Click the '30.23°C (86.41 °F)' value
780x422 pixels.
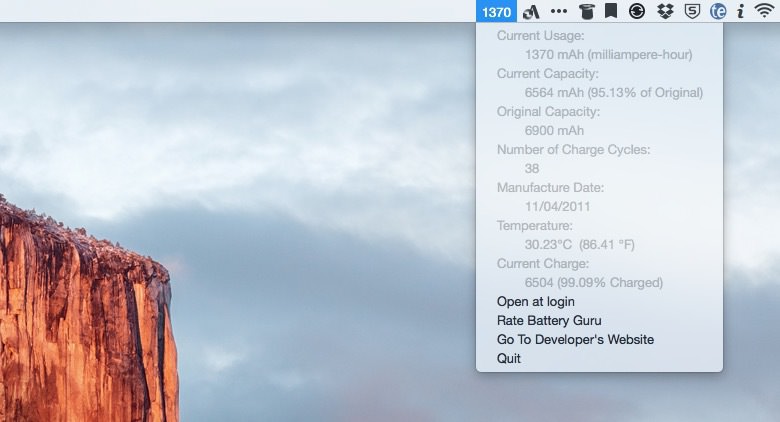click(x=580, y=245)
